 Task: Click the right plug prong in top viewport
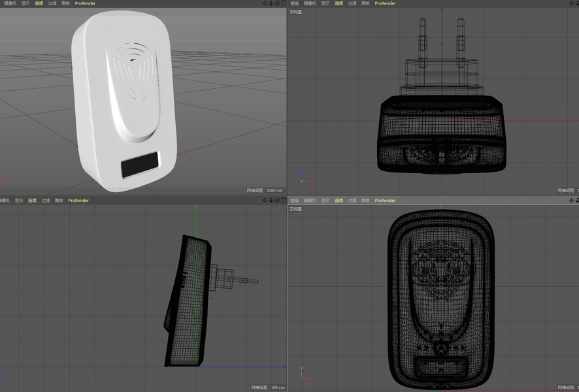(x=461, y=42)
